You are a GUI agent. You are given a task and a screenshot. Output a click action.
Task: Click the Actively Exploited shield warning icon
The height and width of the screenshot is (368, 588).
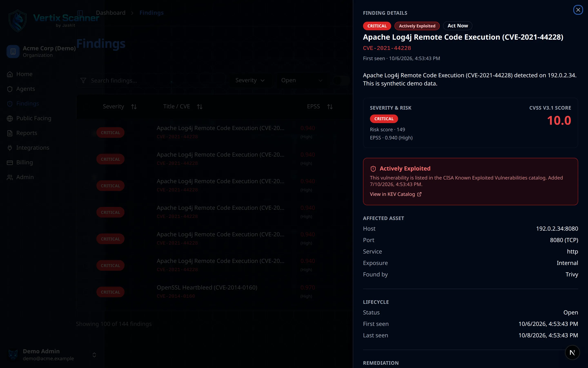[x=373, y=169]
